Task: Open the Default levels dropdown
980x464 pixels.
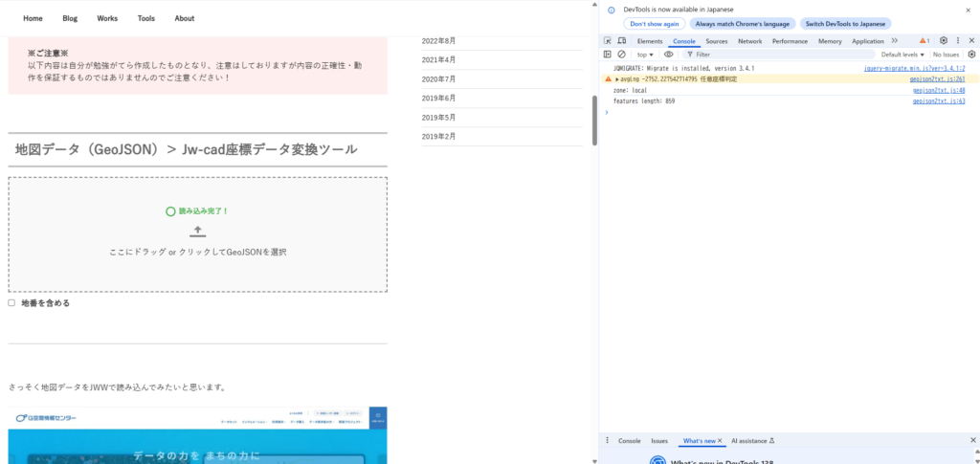Action: (x=902, y=55)
